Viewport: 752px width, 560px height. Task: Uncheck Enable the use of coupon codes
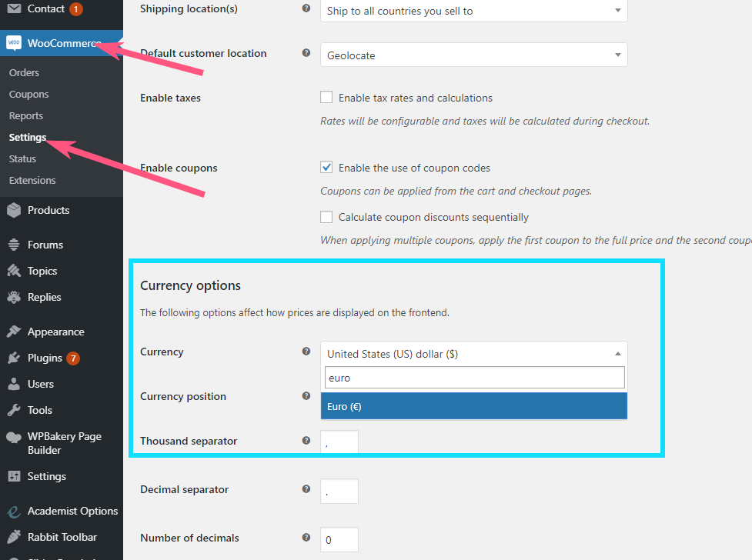click(326, 168)
